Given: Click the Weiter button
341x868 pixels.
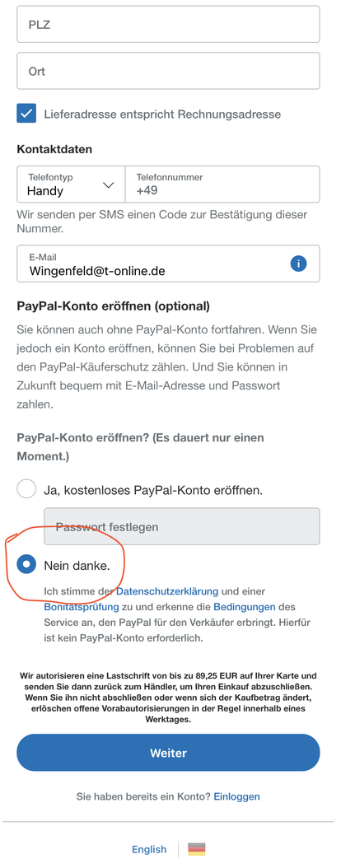Looking at the screenshot, I should click(168, 753).
